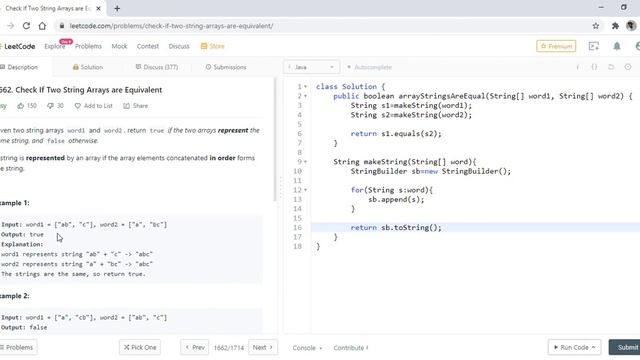Screen dimensions: 640x360
Task: Expand the Console panel
Action: [x=307, y=348]
